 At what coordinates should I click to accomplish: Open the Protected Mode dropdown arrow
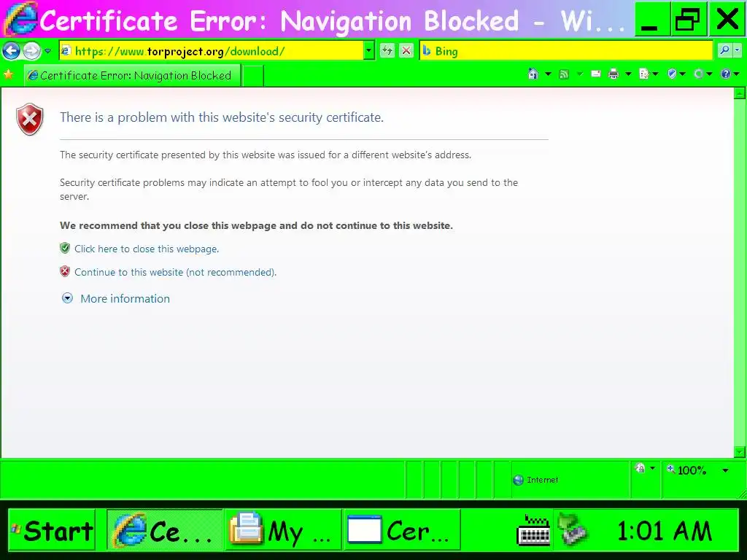(653, 469)
